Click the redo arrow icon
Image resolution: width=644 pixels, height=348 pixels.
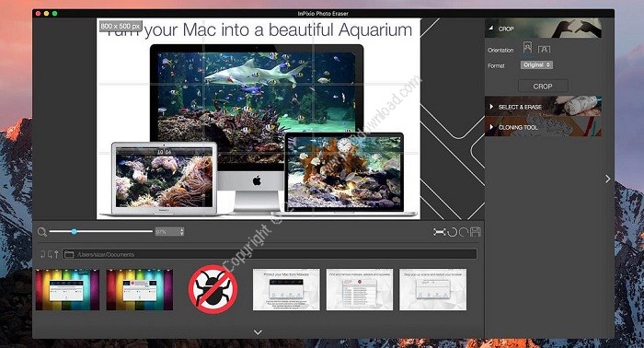(464, 232)
